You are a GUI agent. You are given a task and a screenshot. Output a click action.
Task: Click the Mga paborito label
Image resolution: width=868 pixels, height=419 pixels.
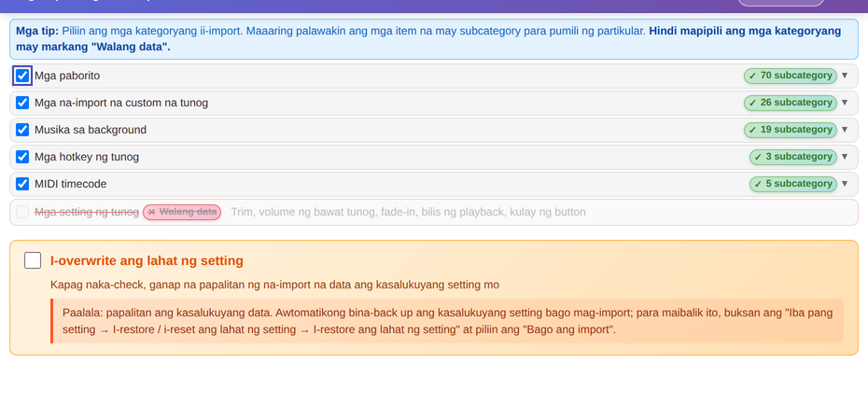(67, 76)
